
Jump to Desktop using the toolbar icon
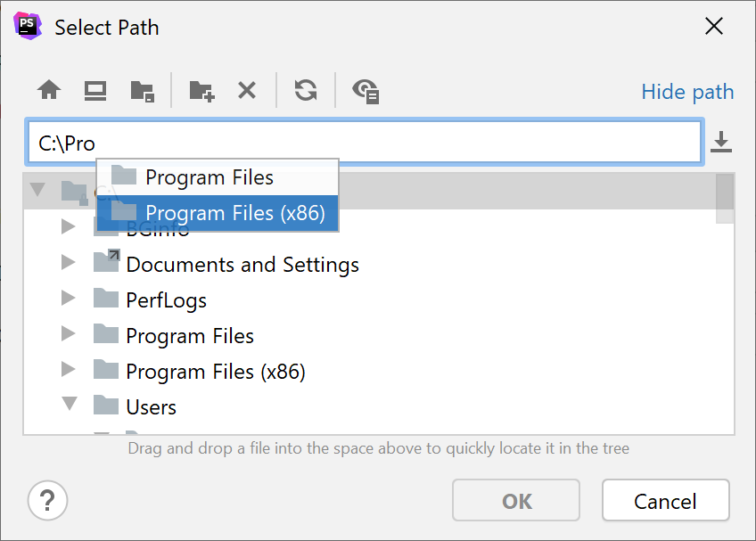click(94, 90)
